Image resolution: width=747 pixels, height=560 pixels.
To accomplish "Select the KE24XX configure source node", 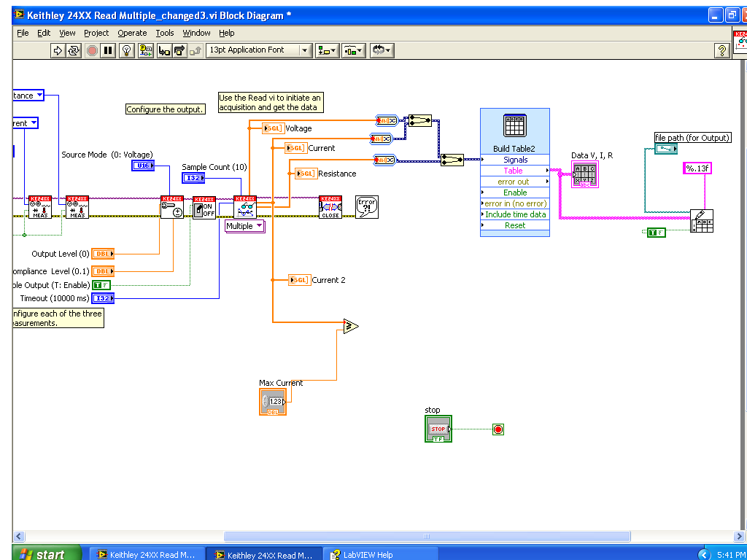I will [172, 207].
